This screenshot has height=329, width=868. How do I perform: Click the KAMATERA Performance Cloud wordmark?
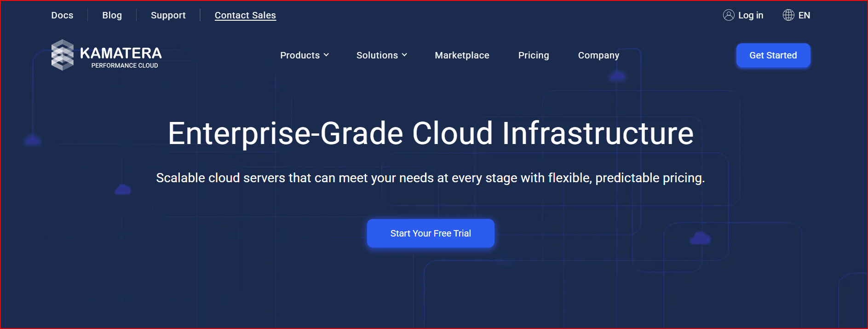coord(121,57)
